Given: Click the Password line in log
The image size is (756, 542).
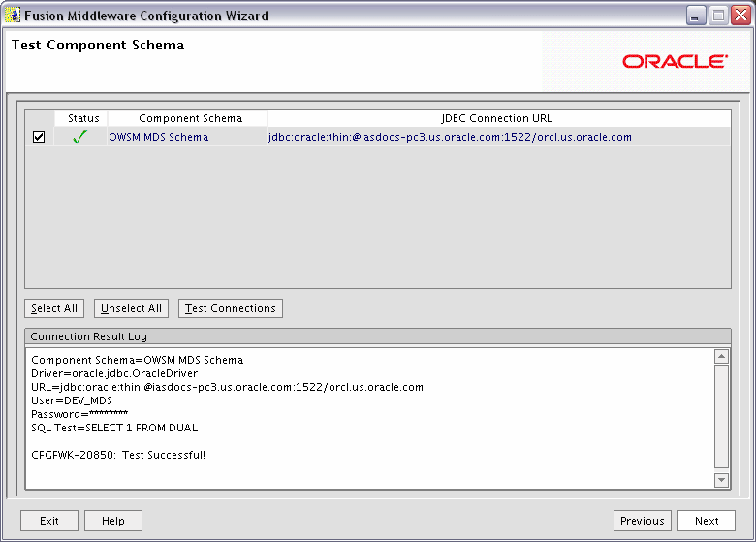Looking at the screenshot, I should coord(79,414).
